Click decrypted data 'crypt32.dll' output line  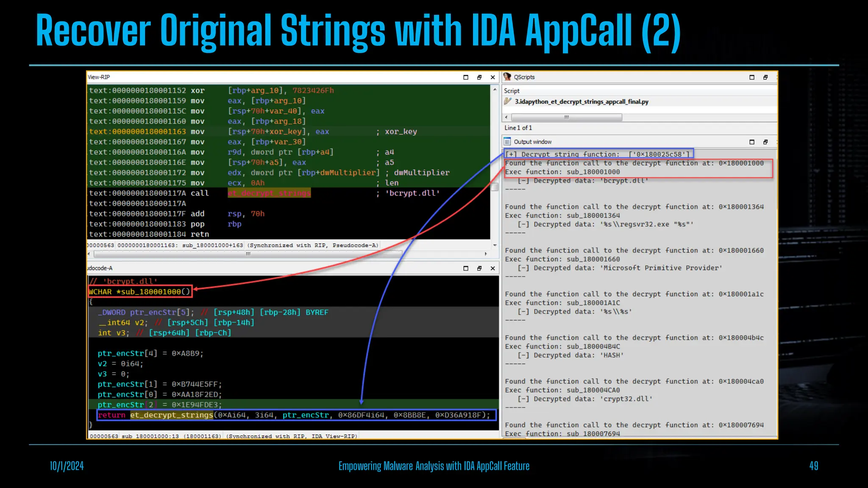[585, 399]
